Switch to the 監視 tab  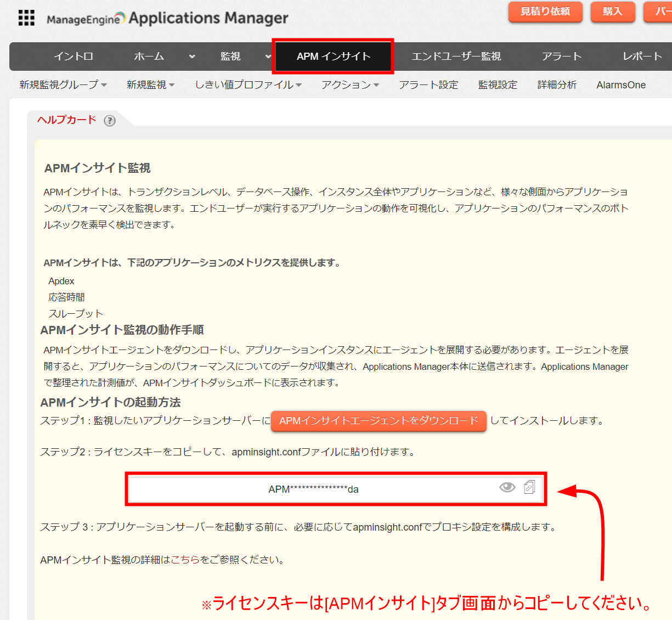pos(230,57)
